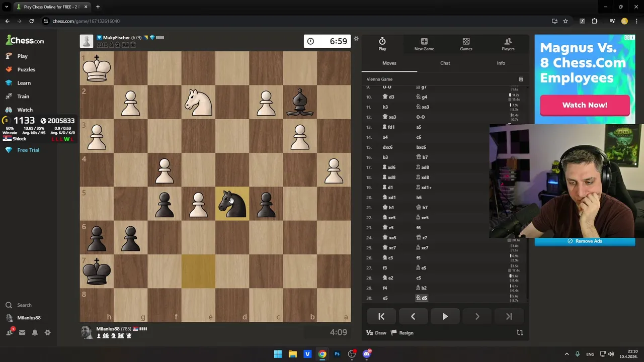
Task: Click the Remove Ads button
Action: click(x=585, y=241)
